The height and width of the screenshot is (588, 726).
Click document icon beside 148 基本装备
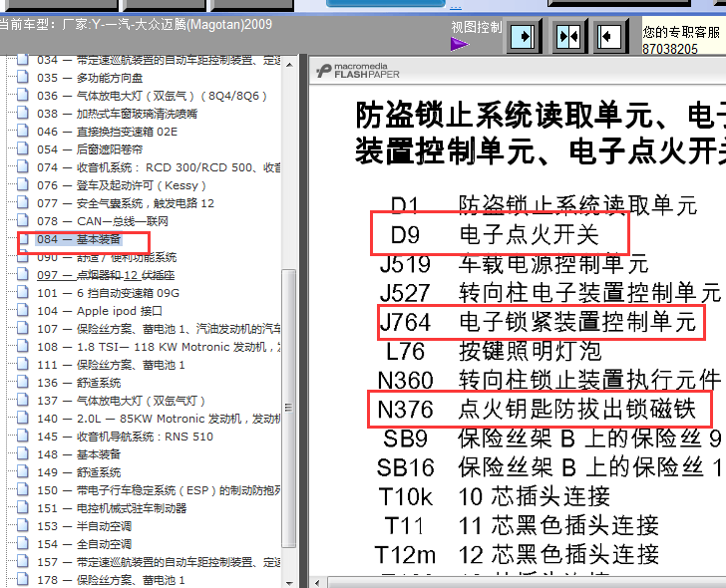coord(22,453)
